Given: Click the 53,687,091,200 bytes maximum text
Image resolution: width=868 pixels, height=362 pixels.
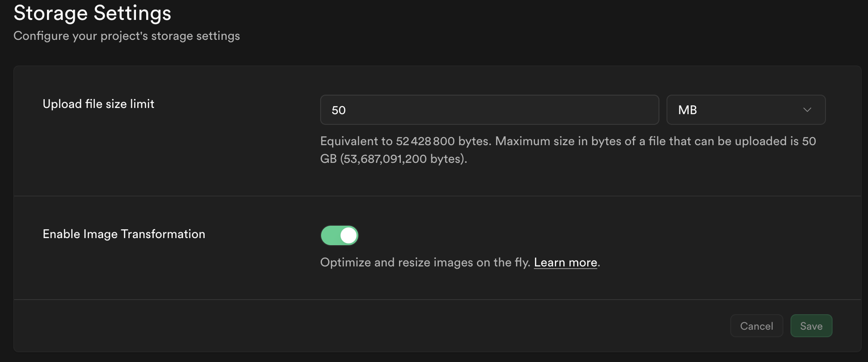Looking at the screenshot, I should pyautogui.click(x=403, y=159).
